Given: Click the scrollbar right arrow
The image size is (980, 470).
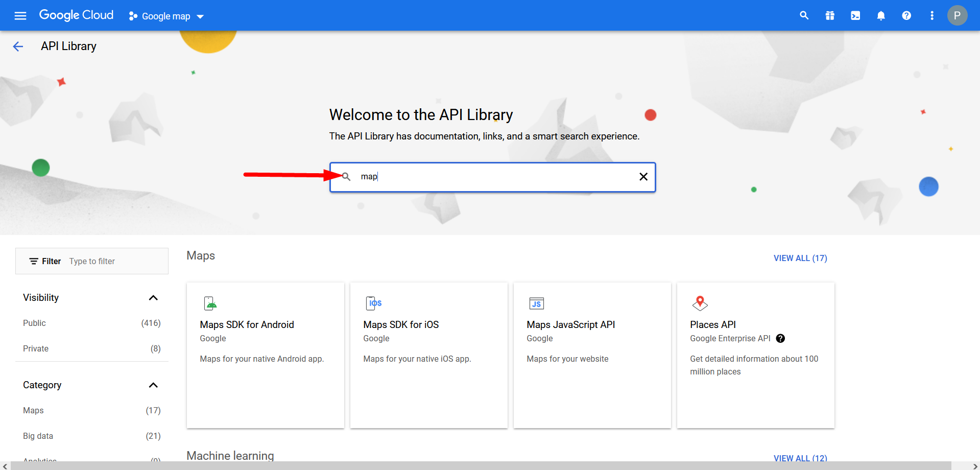Looking at the screenshot, I should [x=975, y=466].
